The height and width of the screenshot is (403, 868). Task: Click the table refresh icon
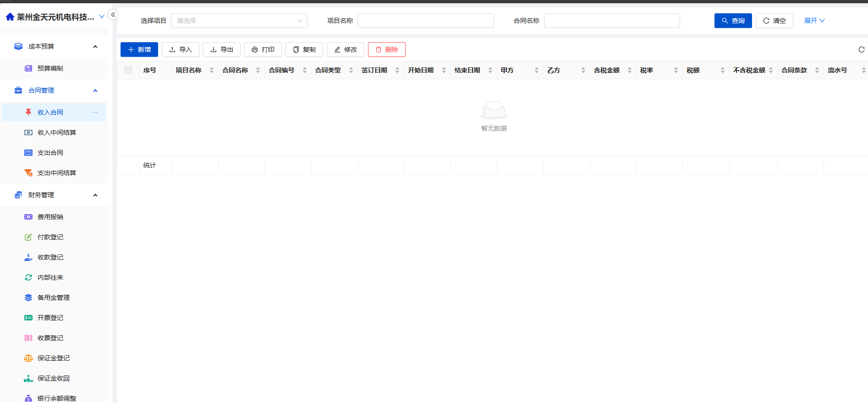point(861,50)
